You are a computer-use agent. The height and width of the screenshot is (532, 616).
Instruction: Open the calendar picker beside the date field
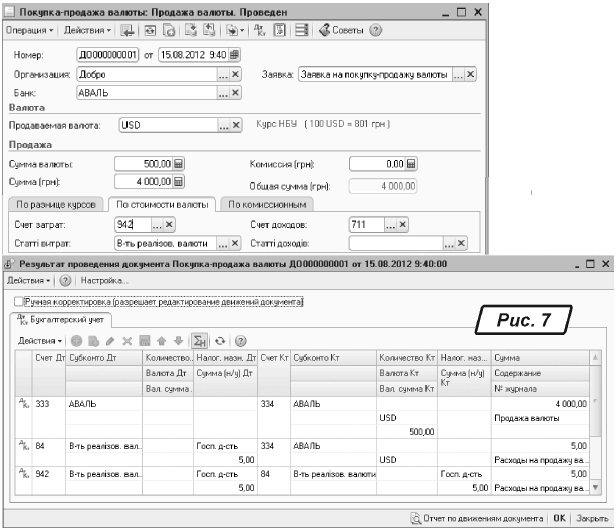[234, 54]
